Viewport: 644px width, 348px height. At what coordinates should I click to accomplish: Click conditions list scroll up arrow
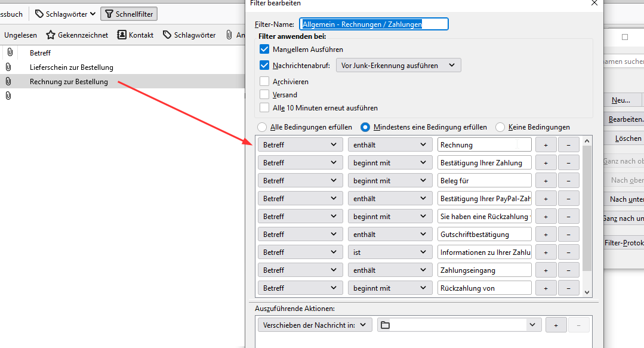tap(587, 141)
